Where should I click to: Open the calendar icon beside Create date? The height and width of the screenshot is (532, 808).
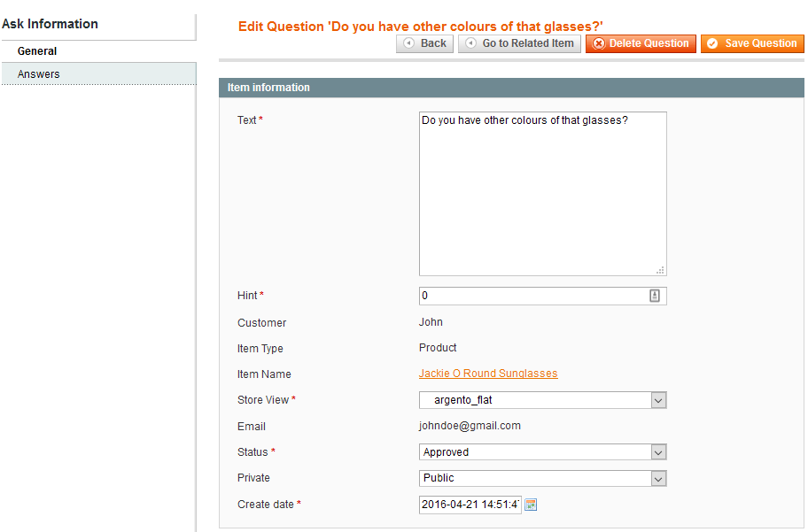coord(530,505)
